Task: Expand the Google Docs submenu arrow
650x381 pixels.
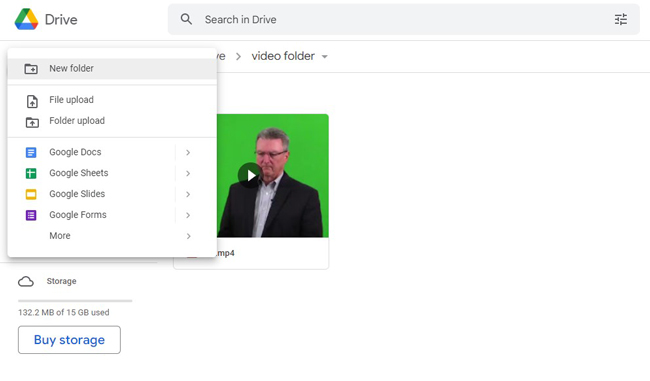Action: tap(188, 153)
